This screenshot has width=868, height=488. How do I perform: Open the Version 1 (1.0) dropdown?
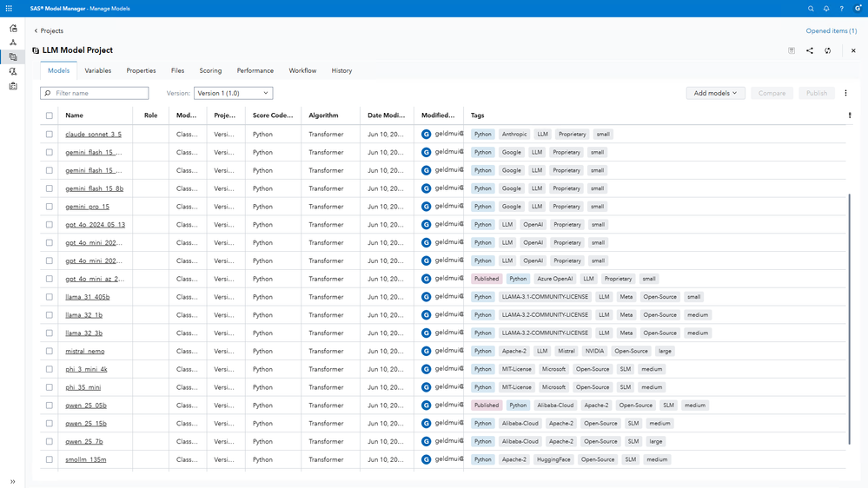233,93
